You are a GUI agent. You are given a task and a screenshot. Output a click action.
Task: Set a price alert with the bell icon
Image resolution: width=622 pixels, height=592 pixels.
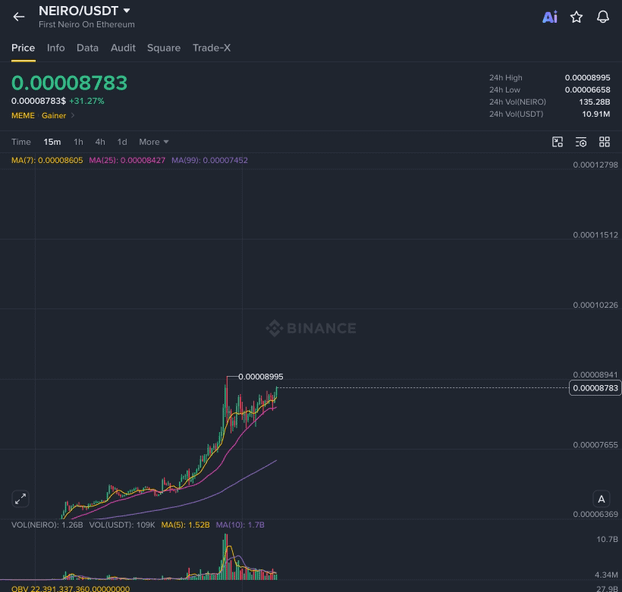tap(603, 17)
